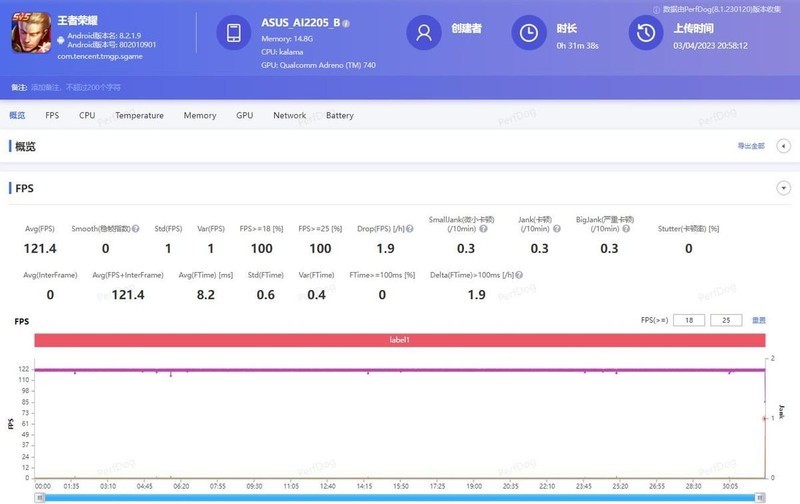
Task: Click help icon next to Delta(FTime) metric
Action: coord(519,275)
